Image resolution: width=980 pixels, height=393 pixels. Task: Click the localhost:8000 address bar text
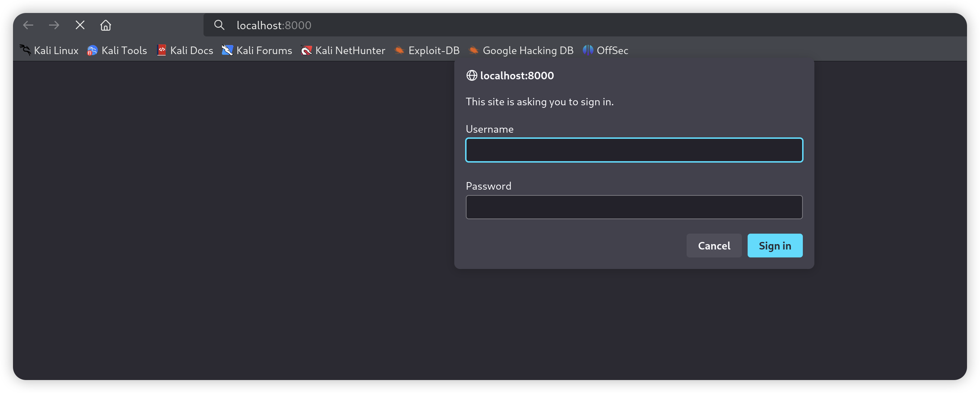tap(274, 25)
